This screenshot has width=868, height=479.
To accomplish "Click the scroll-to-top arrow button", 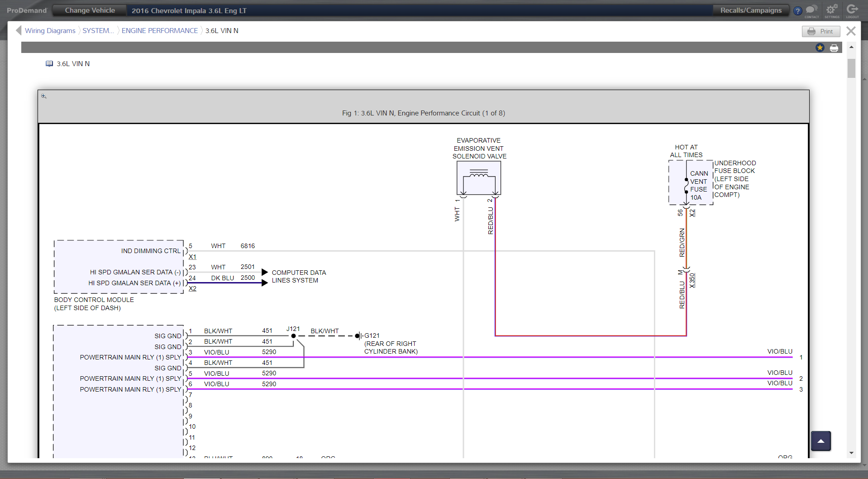I will point(820,441).
